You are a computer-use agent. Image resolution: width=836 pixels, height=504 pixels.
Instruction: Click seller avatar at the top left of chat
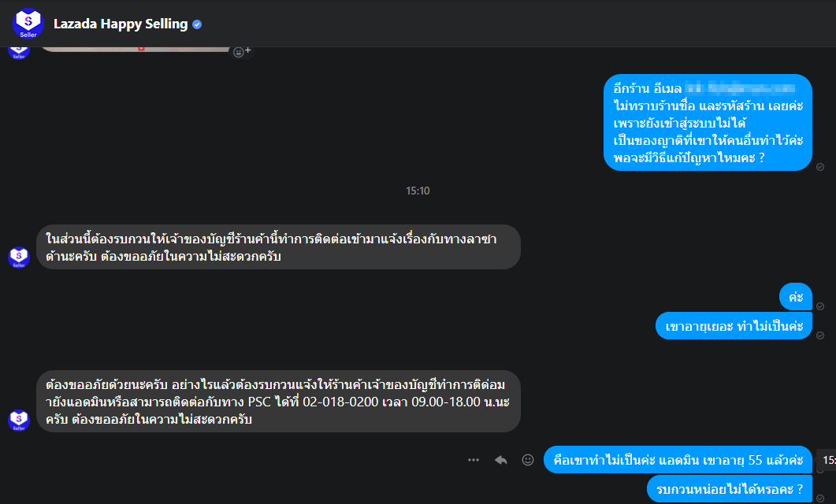click(19, 51)
